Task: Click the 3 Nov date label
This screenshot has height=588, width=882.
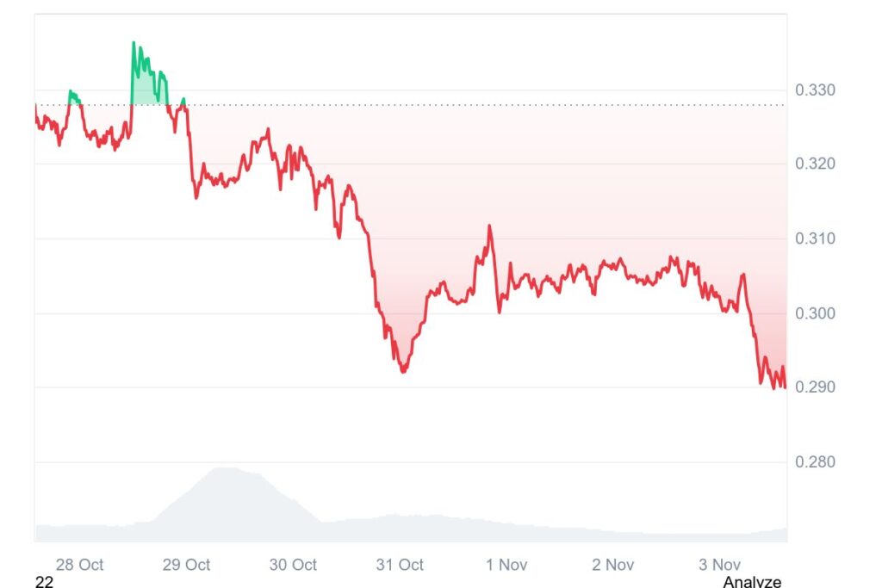Action: tap(720, 565)
